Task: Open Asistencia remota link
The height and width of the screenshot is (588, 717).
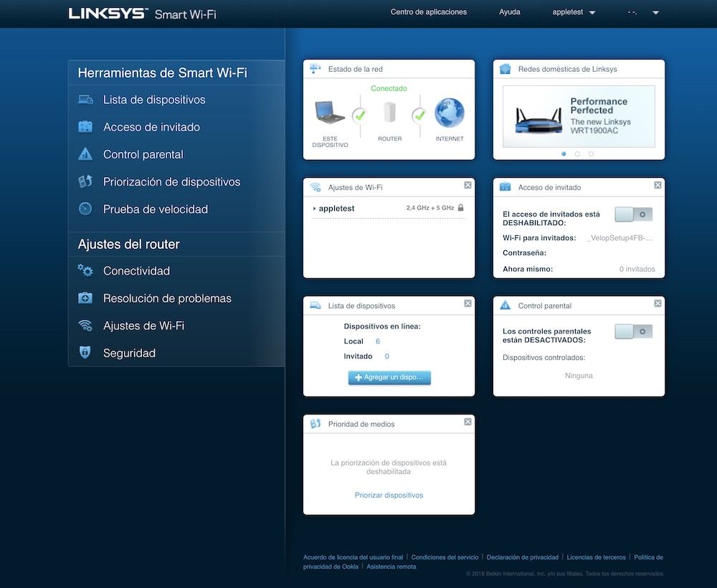Action: coord(391,566)
